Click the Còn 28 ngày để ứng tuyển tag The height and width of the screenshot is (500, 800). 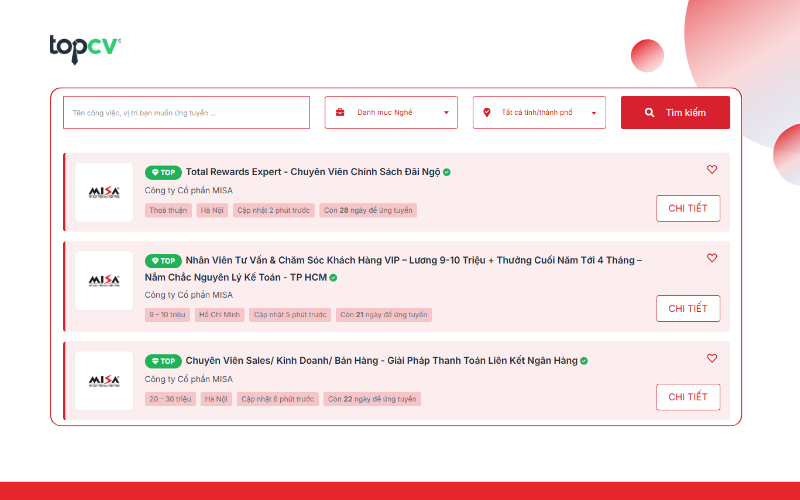click(x=368, y=210)
